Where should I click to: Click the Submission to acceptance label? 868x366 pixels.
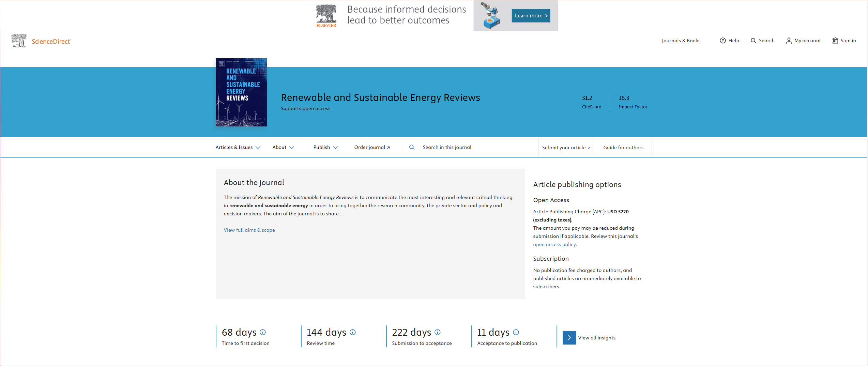pos(422,343)
